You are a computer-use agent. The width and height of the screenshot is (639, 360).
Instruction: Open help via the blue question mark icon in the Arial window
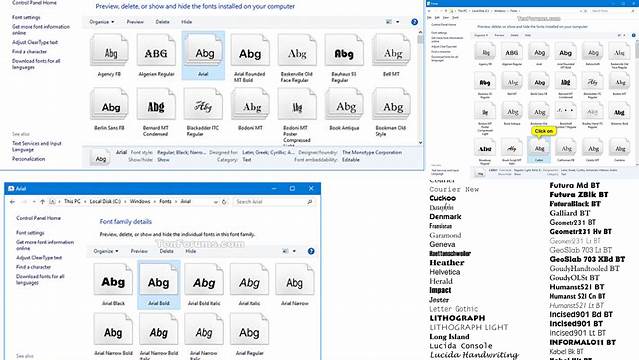click(311, 251)
